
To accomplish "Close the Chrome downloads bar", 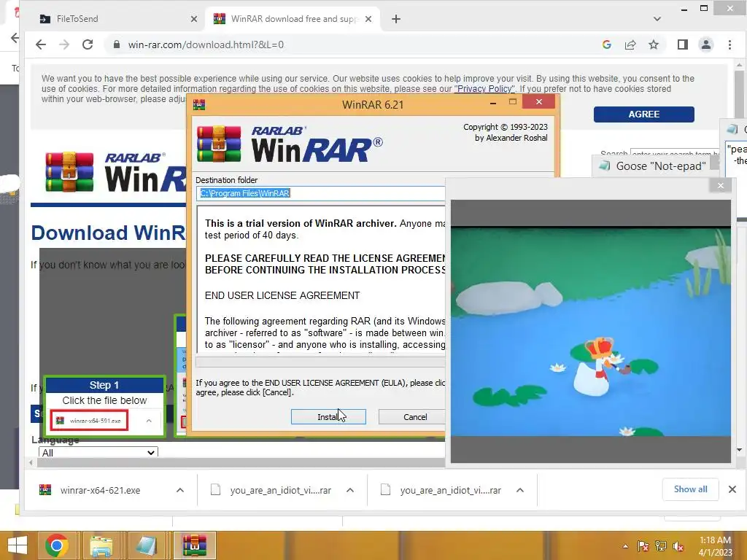I will click(x=732, y=489).
